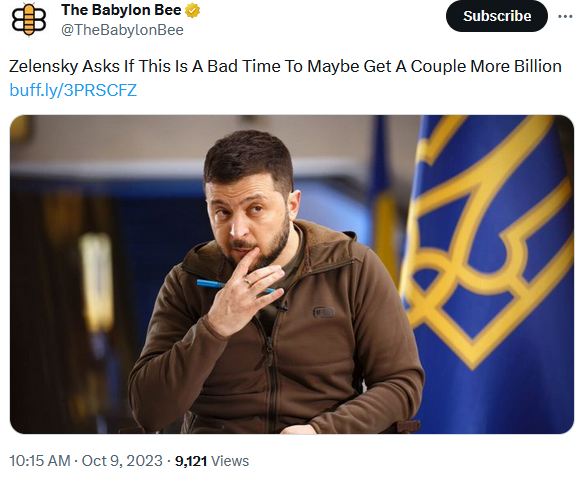This screenshot has height=487, width=585.
Task: Open the tweet's attached photo
Action: click(x=292, y=274)
